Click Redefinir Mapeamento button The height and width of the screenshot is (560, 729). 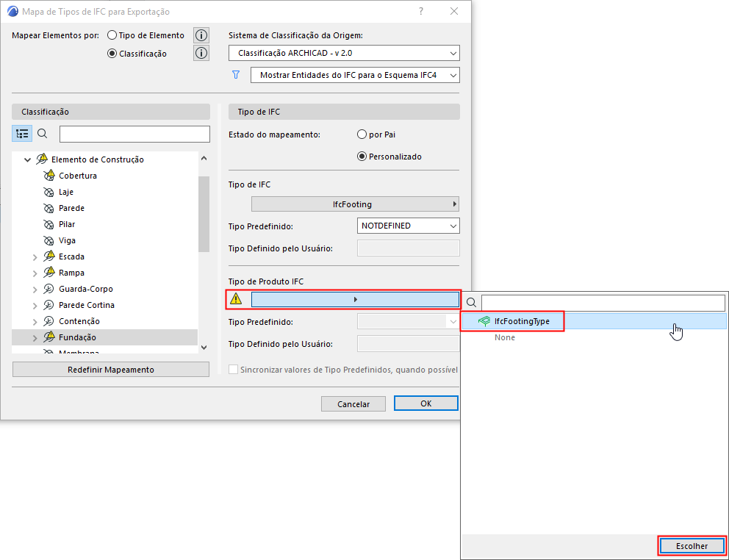click(x=111, y=370)
